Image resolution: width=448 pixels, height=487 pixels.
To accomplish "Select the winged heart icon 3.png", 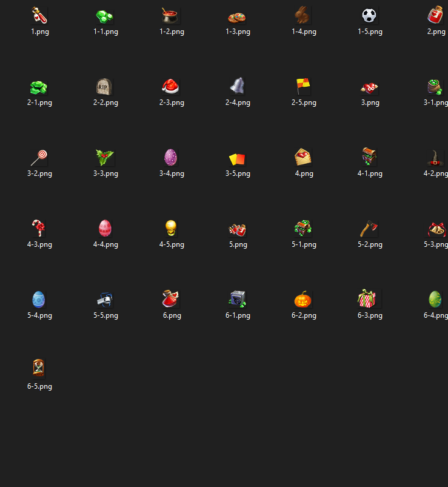I will coord(369,88).
